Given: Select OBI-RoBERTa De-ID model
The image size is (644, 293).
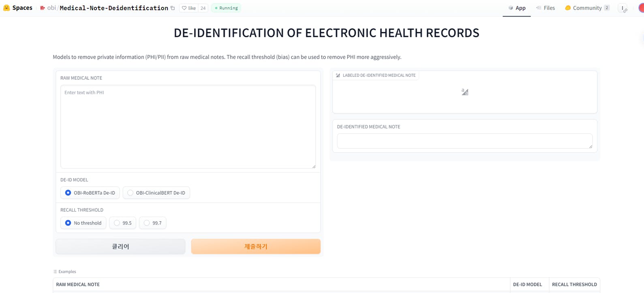Looking at the screenshot, I should (x=90, y=193).
